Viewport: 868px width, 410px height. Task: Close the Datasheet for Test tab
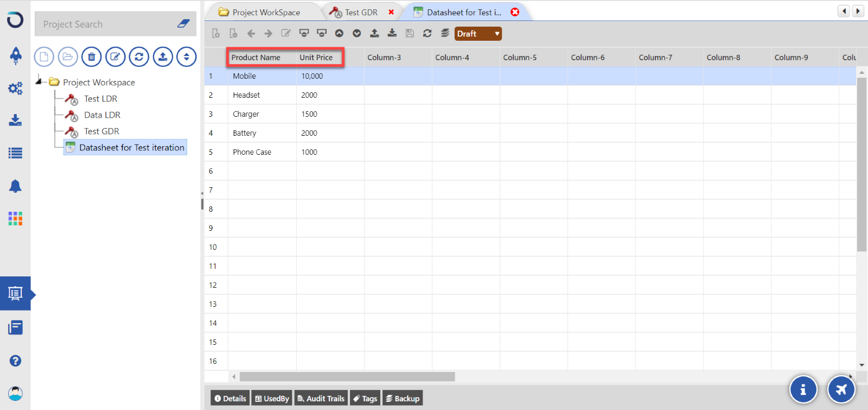[x=515, y=12]
